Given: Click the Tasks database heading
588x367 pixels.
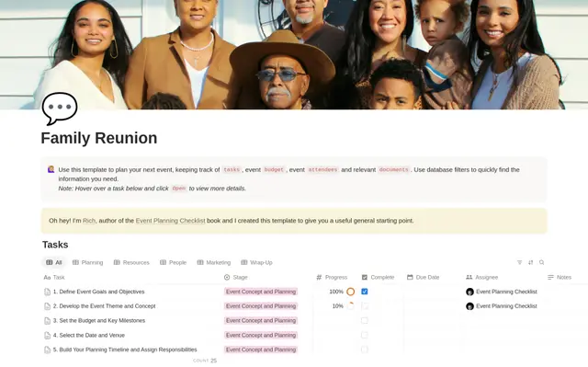Looking at the screenshot, I should coord(55,245).
